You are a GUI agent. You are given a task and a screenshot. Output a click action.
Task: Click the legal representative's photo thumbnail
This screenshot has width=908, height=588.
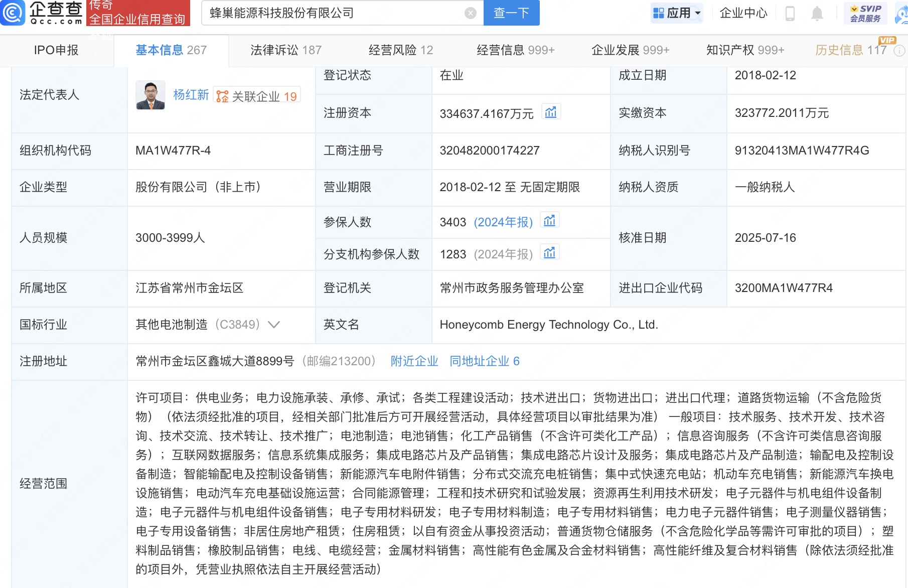[x=150, y=95]
